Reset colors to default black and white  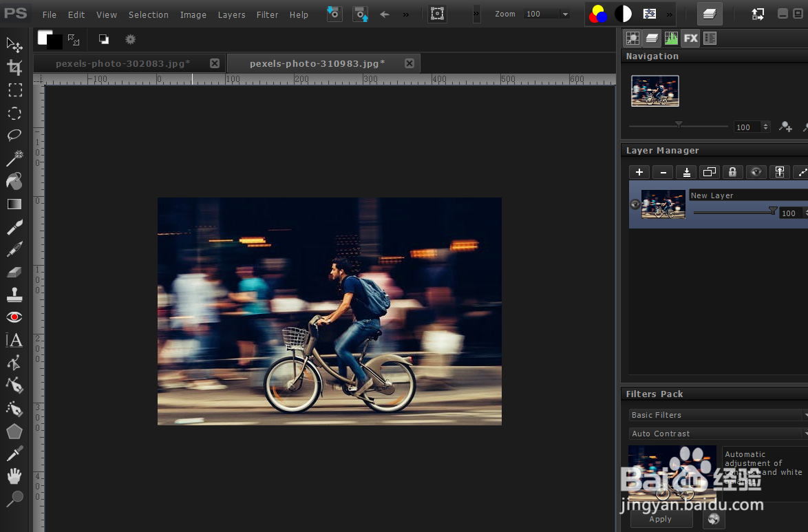pos(103,39)
